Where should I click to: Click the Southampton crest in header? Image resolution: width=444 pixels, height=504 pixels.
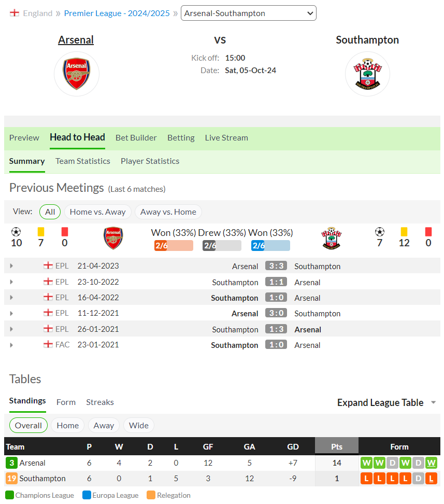[x=367, y=74]
